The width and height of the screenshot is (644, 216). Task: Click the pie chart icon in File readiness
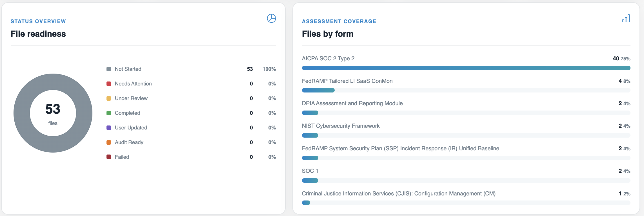271,18
